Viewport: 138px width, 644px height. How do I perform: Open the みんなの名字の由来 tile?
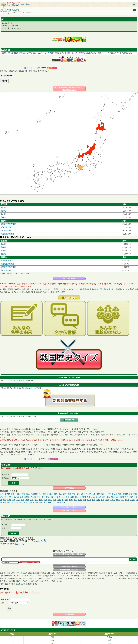(21, 318)
